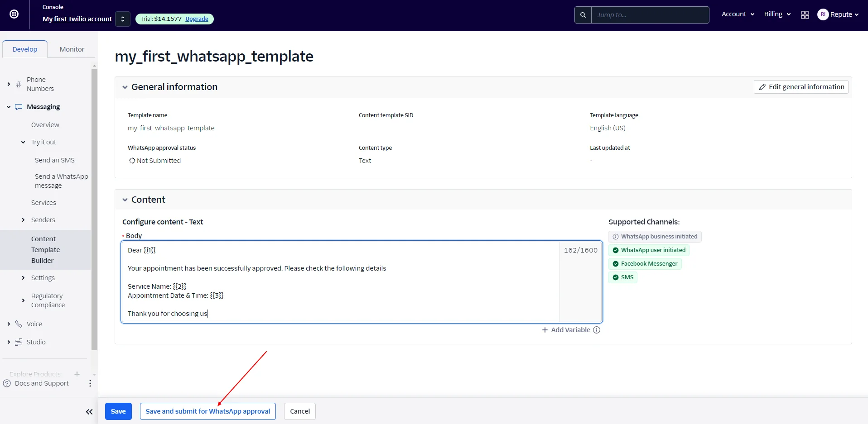Click in the Jump to search field
The image size is (868, 424).
650,15
